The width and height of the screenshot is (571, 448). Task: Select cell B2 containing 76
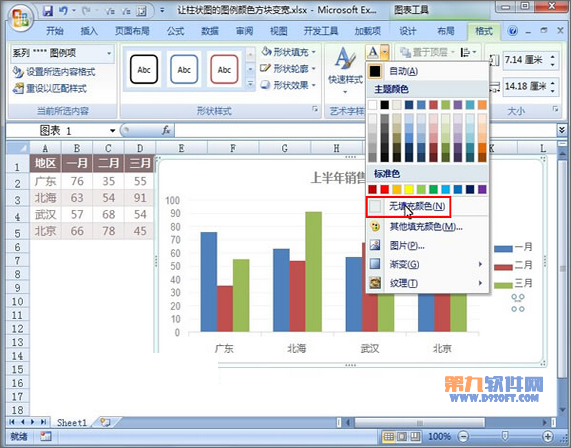pos(77,181)
